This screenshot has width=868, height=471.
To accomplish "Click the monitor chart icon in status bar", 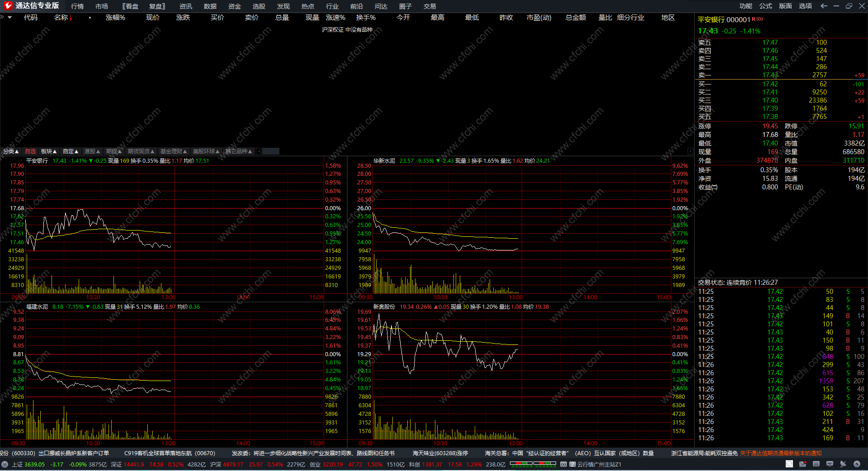I will [830, 464].
